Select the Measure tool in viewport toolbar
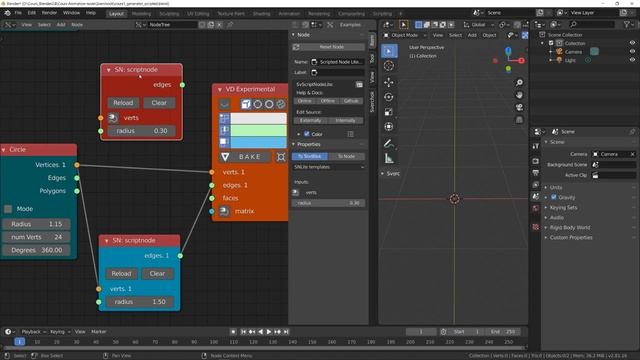The image size is (640, 360). tap(389, 158)
